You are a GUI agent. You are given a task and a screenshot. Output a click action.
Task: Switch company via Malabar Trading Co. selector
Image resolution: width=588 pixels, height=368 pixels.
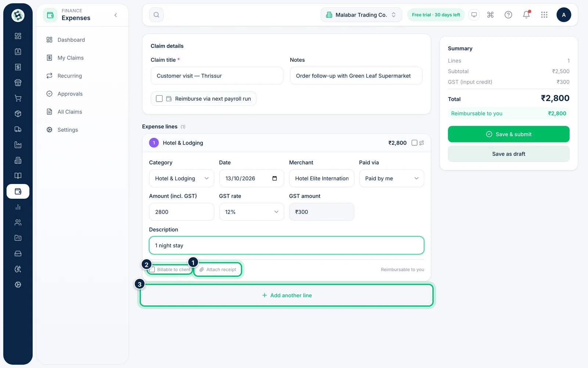361,15
